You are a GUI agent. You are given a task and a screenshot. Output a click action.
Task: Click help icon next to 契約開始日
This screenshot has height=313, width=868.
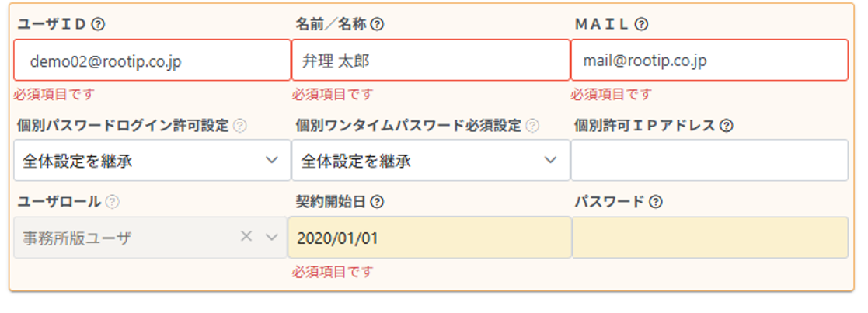click(377, 203)
